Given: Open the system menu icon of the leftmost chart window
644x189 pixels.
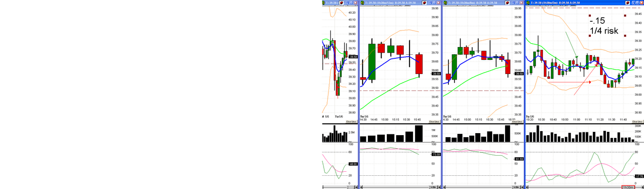Looking at the screenshot, I should tap(323, 2).
